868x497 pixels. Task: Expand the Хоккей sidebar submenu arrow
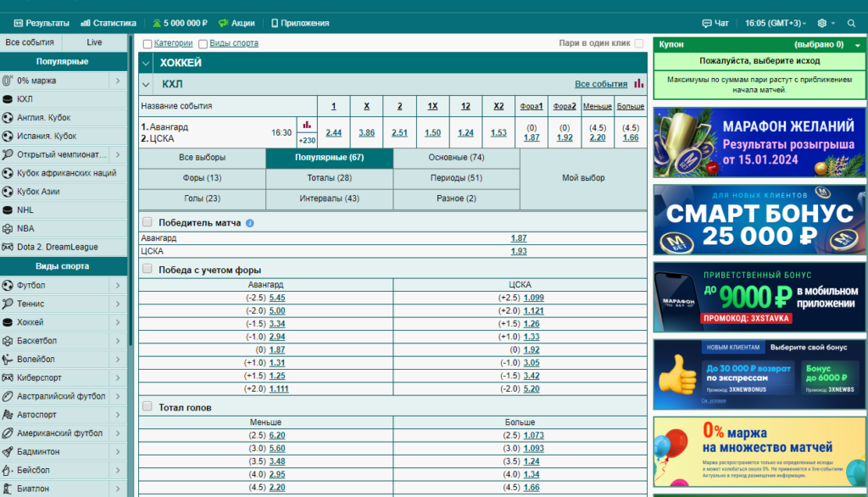[x=118, y=322]
